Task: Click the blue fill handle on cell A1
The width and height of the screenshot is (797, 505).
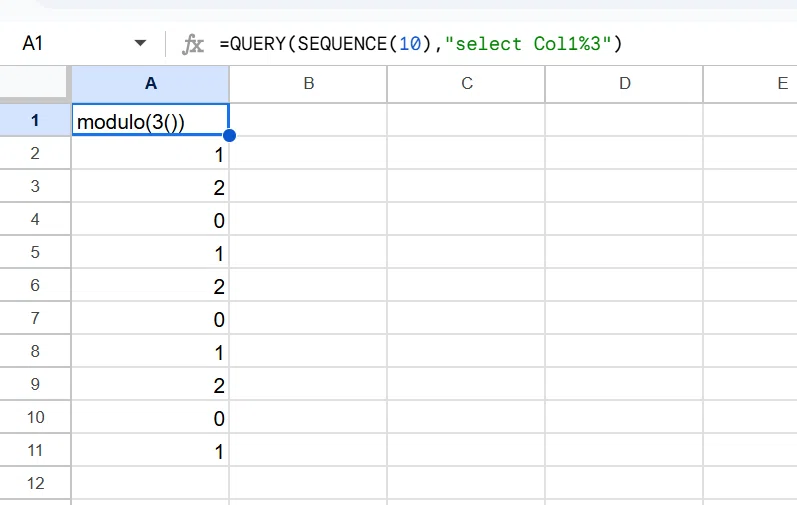Action: click(229, 135)
